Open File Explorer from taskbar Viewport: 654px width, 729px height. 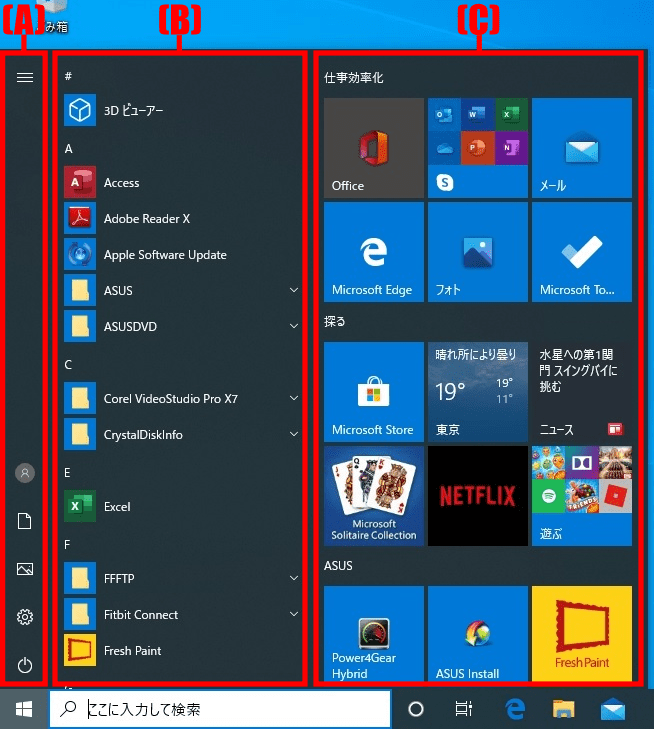point(564,709)
